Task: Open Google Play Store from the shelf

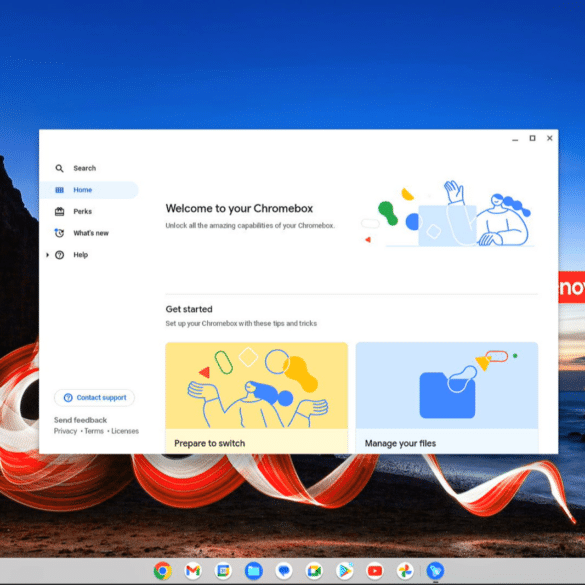Action: [344, 571]
